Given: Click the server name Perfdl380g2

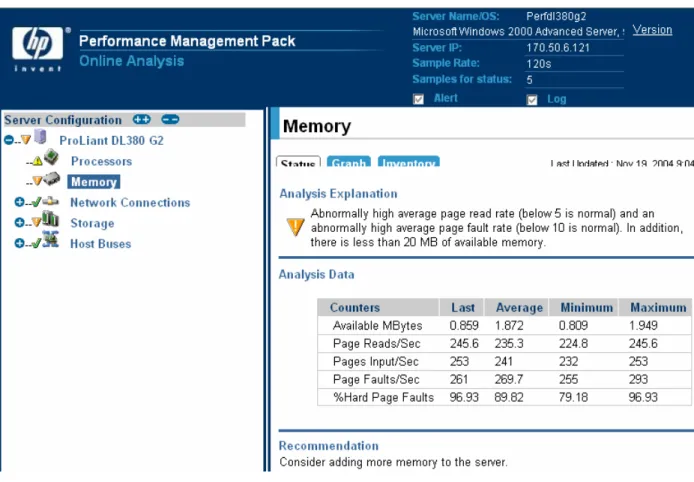Looking at the screenshot, I should tap(556, 16).
